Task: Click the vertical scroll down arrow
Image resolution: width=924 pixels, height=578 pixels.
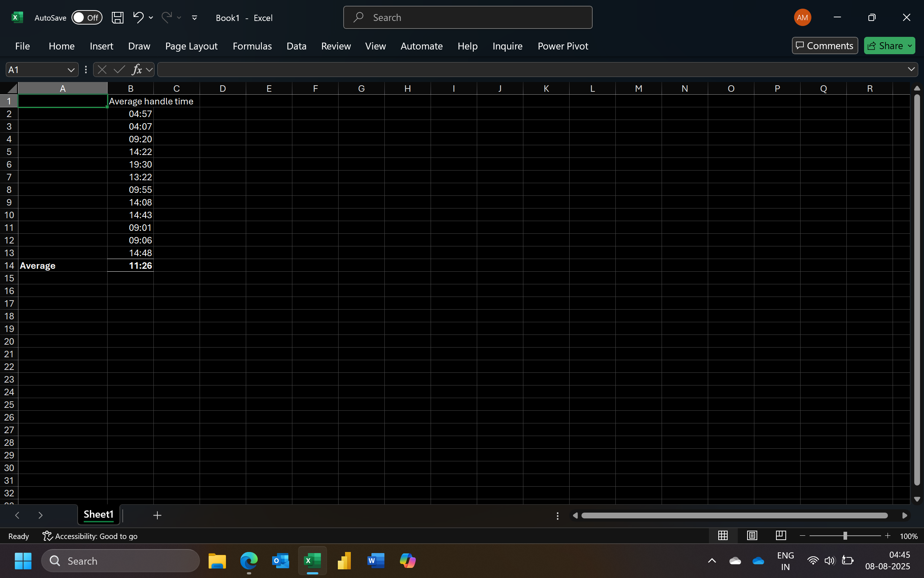Action: [x=917, y=499]
